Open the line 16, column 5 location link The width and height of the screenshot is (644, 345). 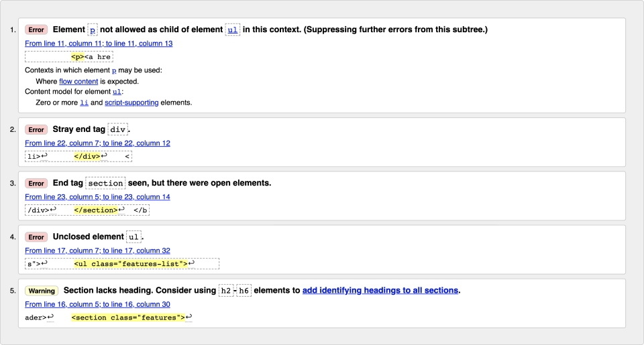click(97, 304)
